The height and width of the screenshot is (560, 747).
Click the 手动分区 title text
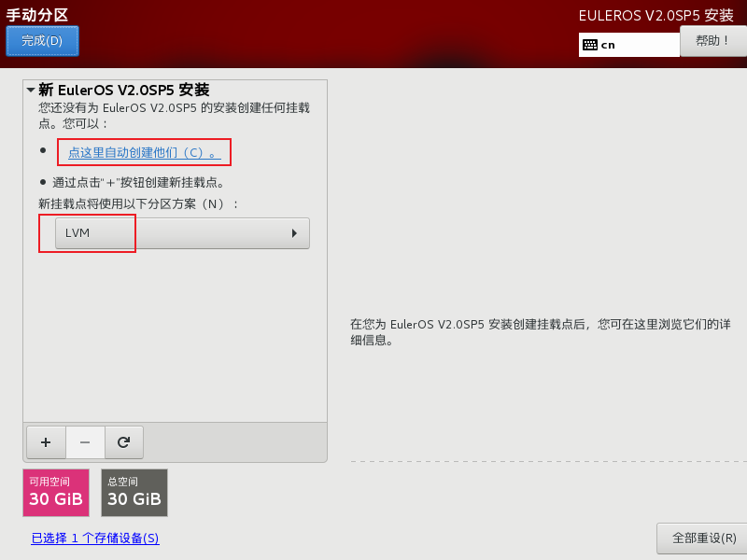[37, 15]
